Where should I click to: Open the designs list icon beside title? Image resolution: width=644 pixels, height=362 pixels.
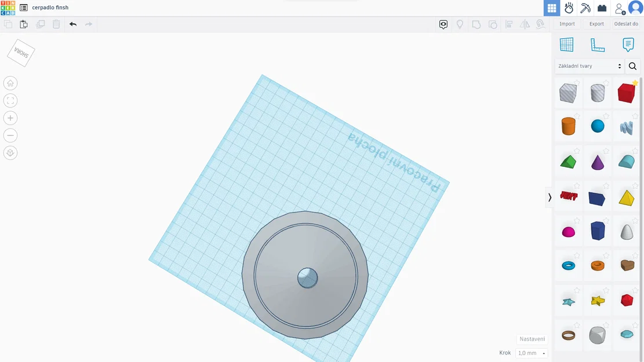pos(23,8)
